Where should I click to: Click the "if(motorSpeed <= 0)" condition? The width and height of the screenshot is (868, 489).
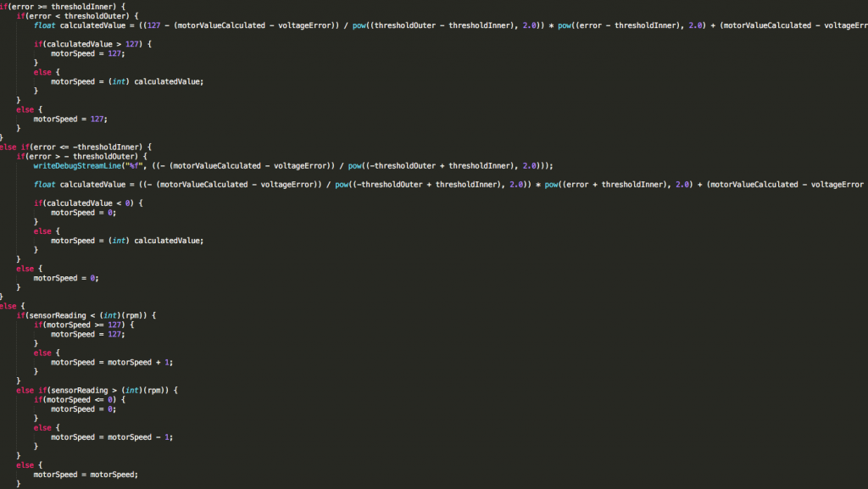[x=81, y=399]
